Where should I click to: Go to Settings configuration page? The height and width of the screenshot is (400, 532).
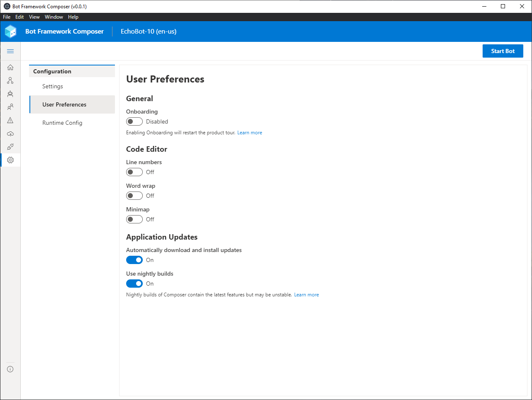[x=72, y=86]
